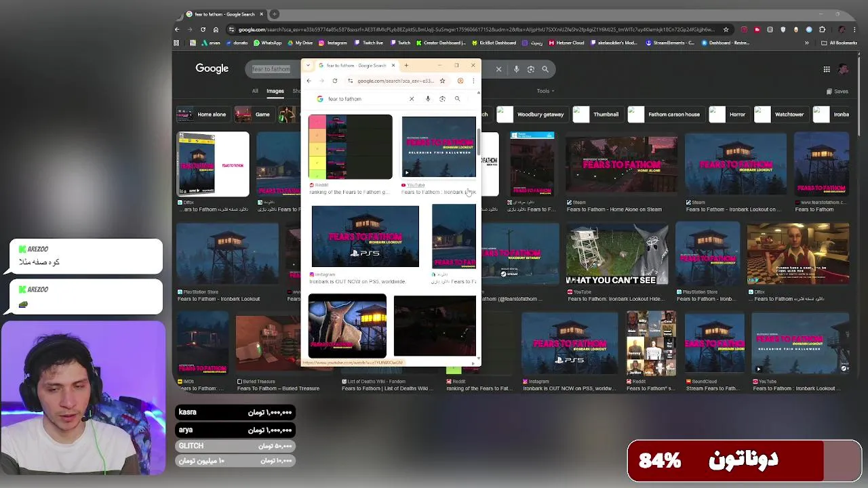Open the WhatsApp bookmark

click(267, 43)
